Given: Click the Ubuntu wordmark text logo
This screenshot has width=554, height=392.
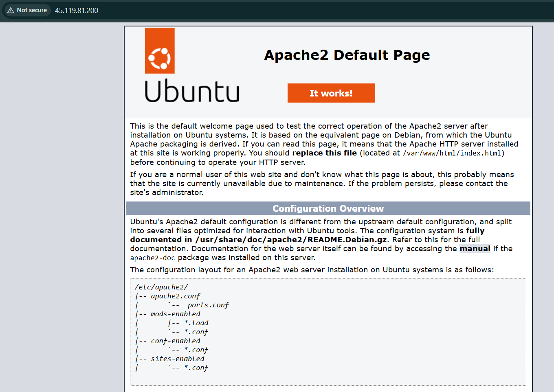Looking at the screenshot, I should click(x=191, y=91).
